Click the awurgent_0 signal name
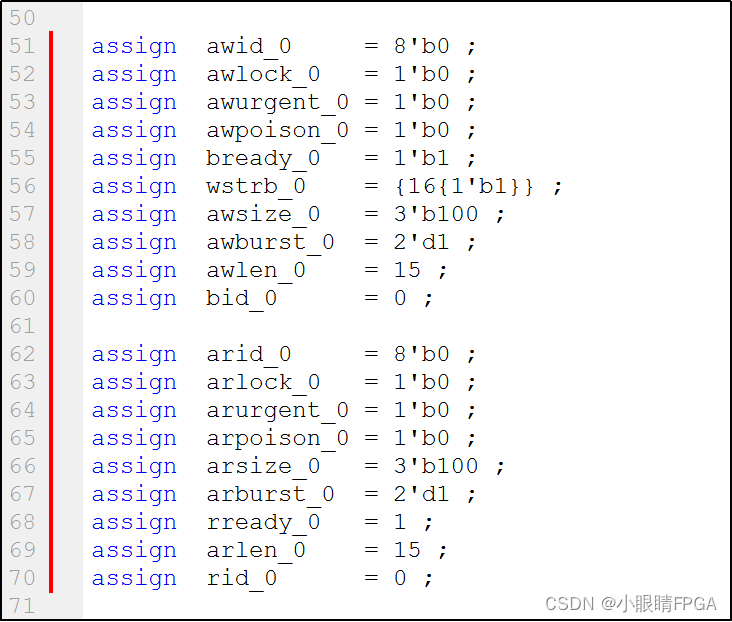The height and width of the screenshot is (622, 732). pyautogui.click(x=277, y=102)
